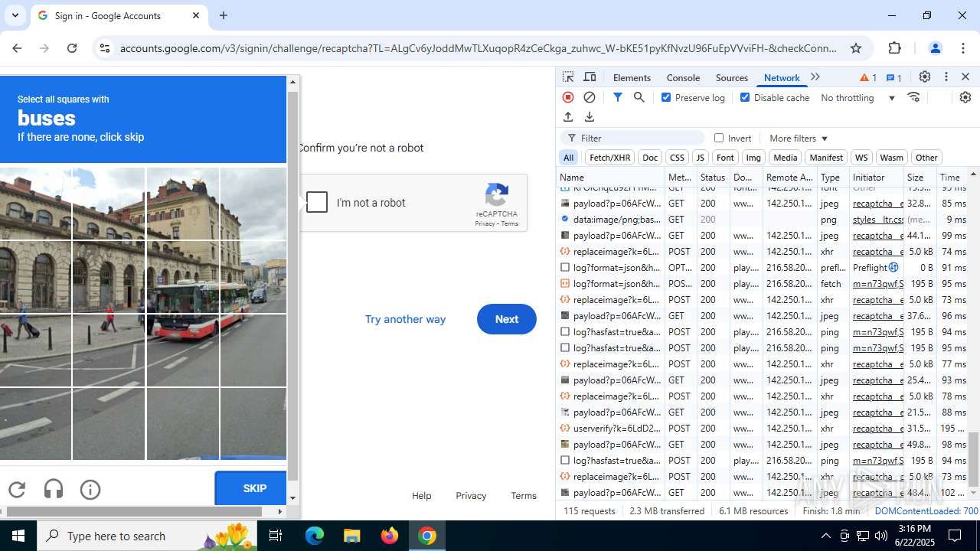This screenshot has width=980, height=551.
Task: Check the I'm not a robot box
Action: 317,202
